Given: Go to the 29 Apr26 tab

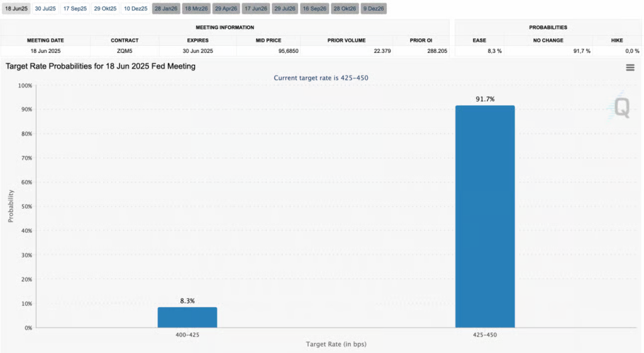Looking at the screenshot, I should click(x=226, y=9).
